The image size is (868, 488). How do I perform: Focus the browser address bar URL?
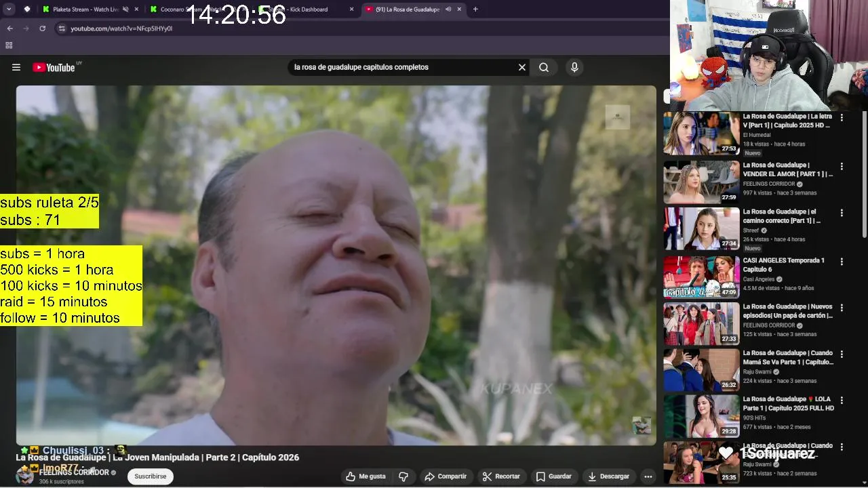pos(121,28)
